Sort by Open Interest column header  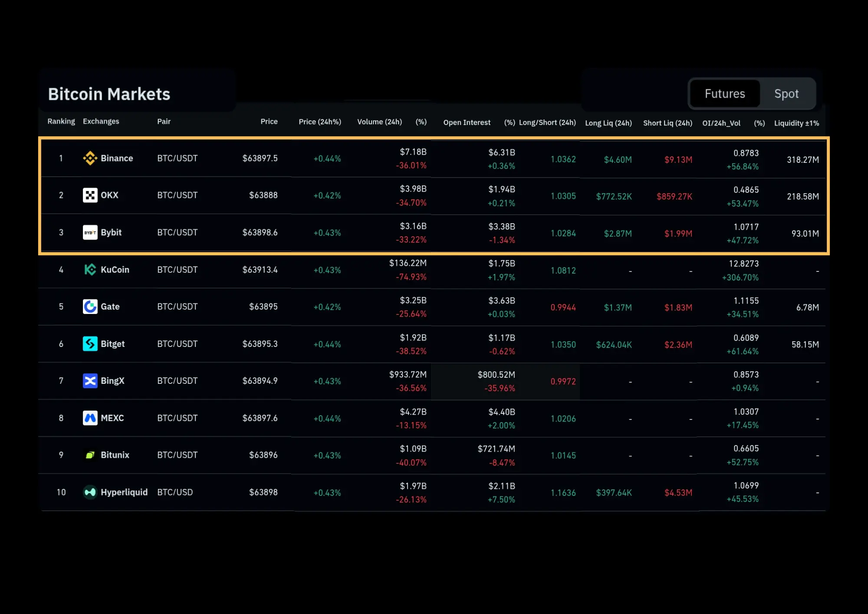coord(467,122)
